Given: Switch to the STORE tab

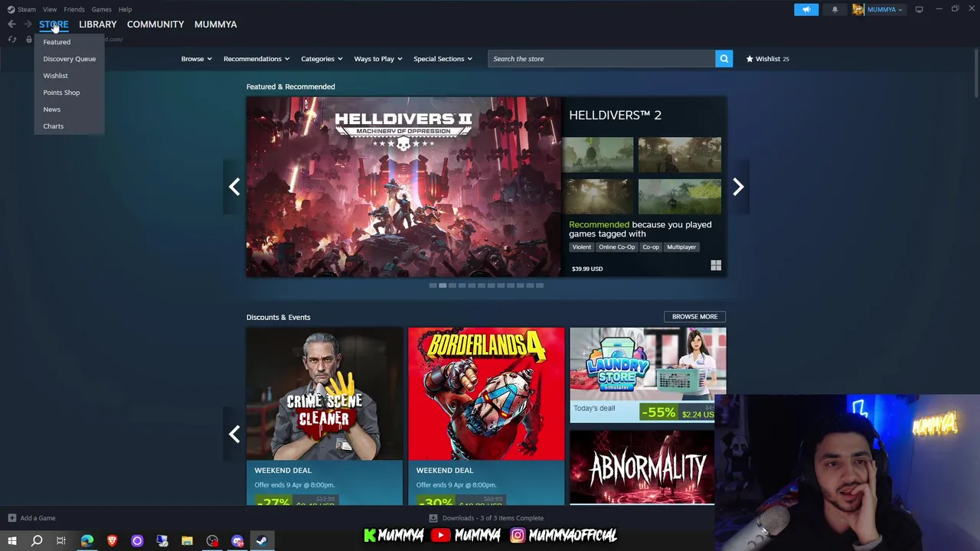Looking at the screenshot, I should 54,24.
